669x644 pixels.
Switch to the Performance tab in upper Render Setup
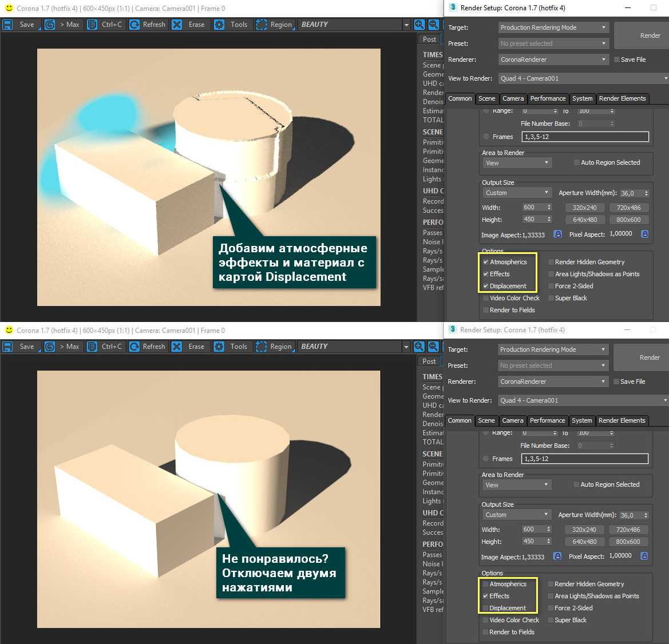[x=548, y=98]
